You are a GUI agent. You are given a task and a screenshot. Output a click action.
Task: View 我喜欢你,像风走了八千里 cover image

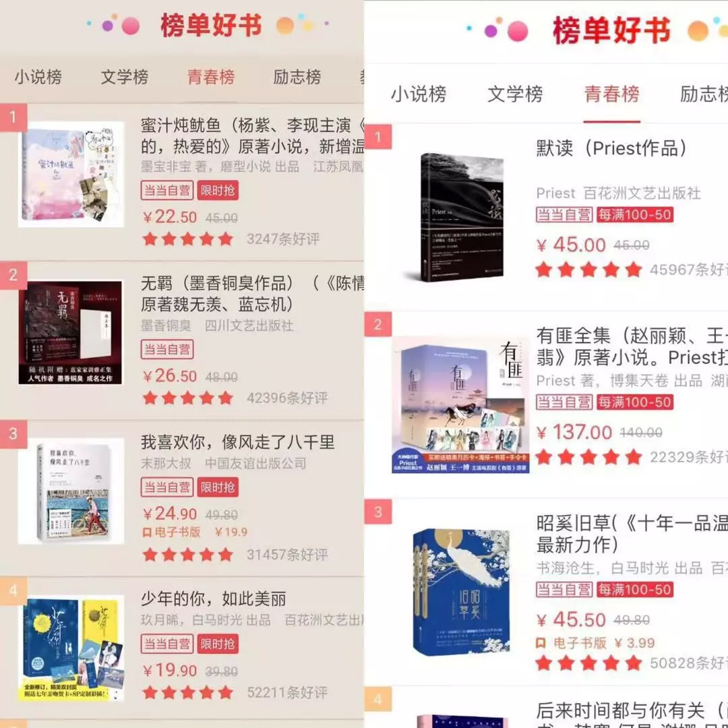click(71, 491)
